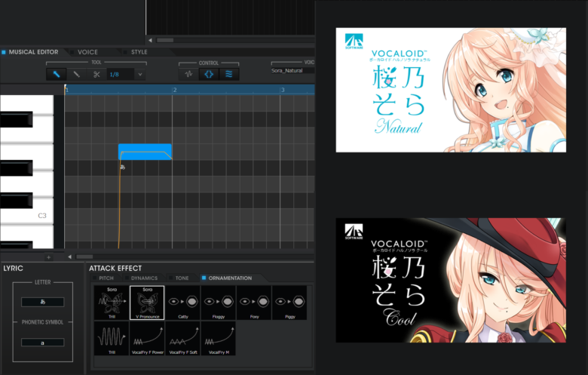This screenshot has width=588, height=375.
Task: Open the Sora_Natural voice selector
Action: pyautogui.click(x=292, y=71)
